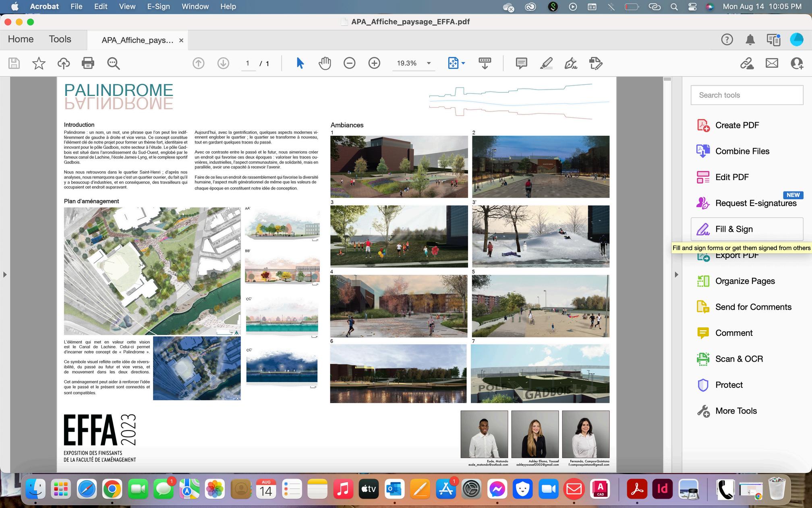This screenshot has height=508, width=812.
Task: Open the E-Sign menu
Action: (x=158, y=6)
